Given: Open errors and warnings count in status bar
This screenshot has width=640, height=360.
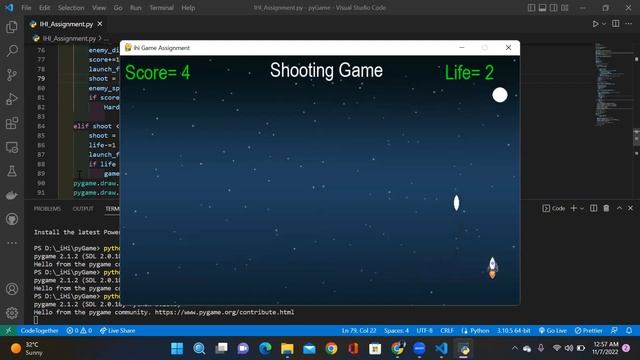Looking at the screenshot, I should click(79, 331).
